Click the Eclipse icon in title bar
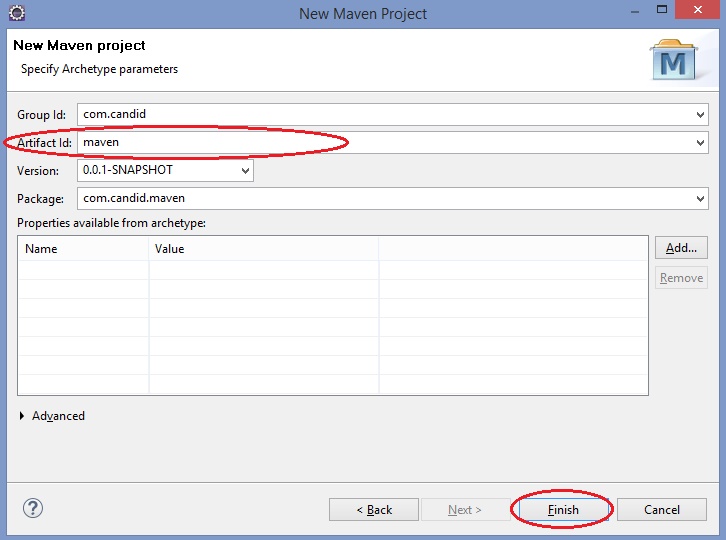Screen dimensions: 726x540 tap(17, 13)
